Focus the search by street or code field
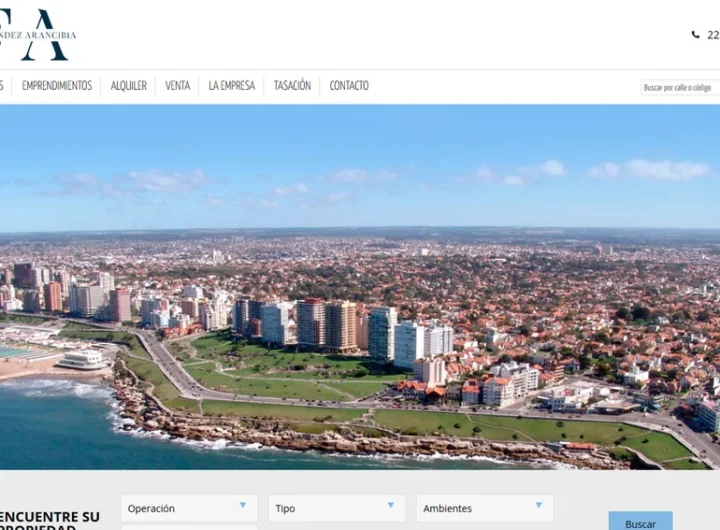Image resolution: width=720 pixels, height=530 pixels. 680,88
